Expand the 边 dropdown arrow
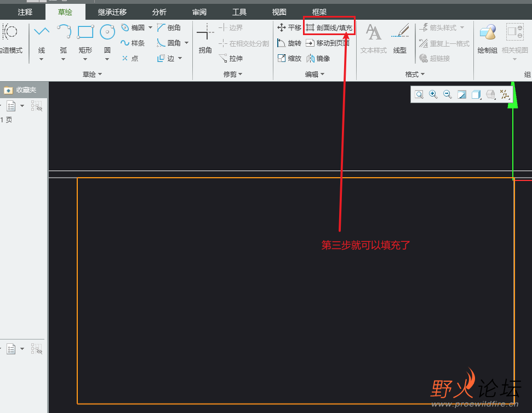532x413 pixels. click(180, 59)
